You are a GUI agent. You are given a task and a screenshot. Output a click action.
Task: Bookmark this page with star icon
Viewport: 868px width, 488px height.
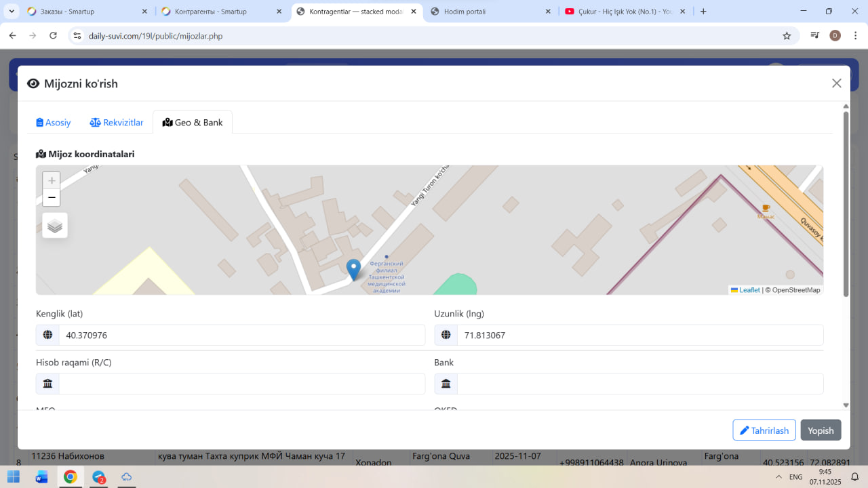[x=787, y=36]
